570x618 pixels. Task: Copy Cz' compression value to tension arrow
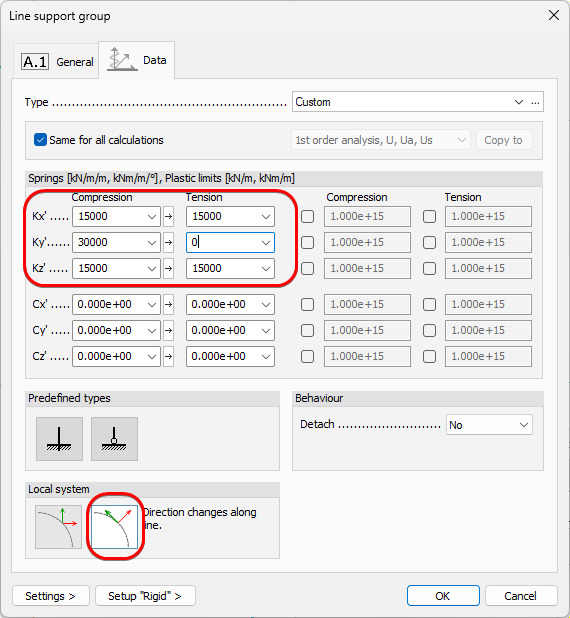pyautogui.click(x=169, y=356)
